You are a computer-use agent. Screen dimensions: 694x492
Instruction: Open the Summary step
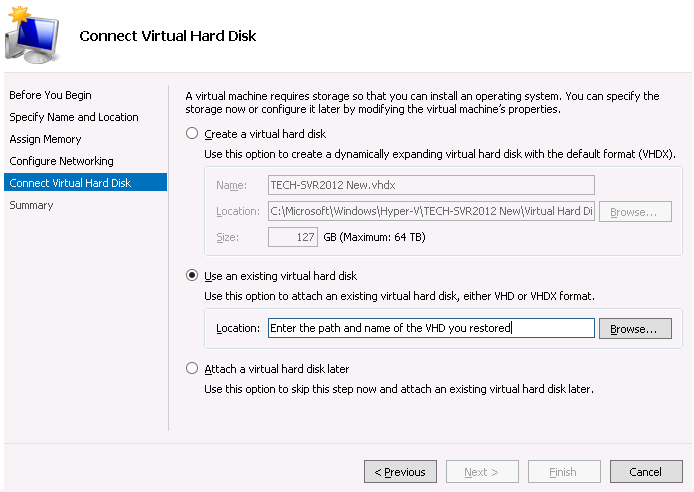point(31,205)
